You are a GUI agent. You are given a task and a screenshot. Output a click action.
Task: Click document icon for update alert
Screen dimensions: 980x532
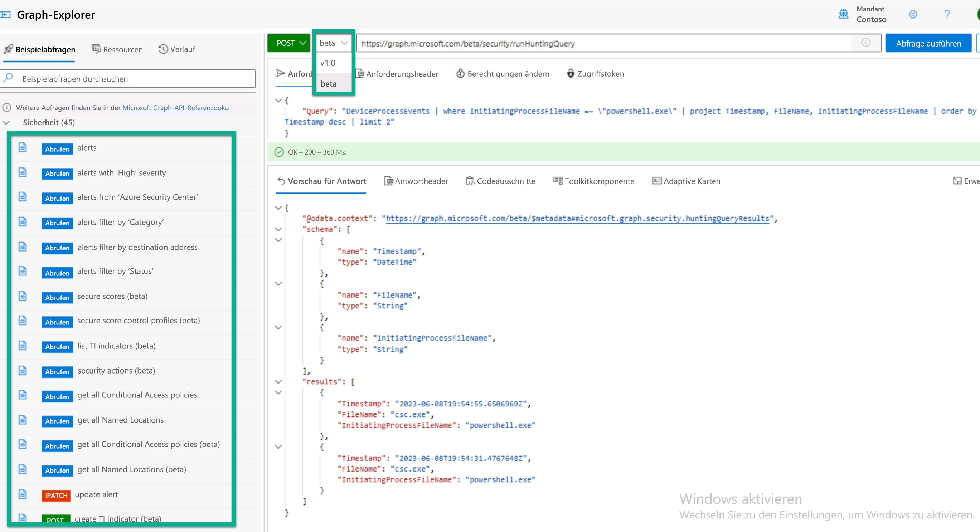click(x=23, y=494)
